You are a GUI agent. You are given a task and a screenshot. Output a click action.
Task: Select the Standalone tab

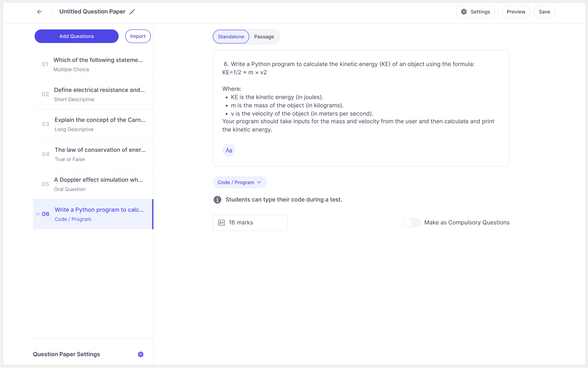click(231, 37)
